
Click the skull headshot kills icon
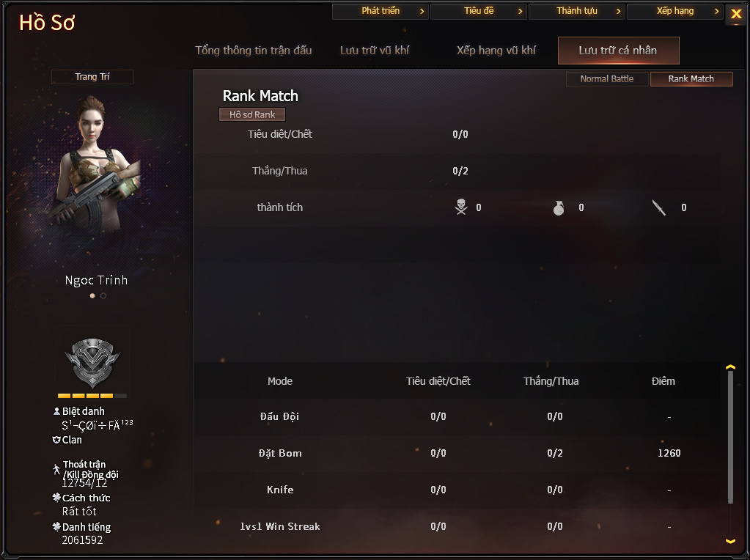coord(461,207)
